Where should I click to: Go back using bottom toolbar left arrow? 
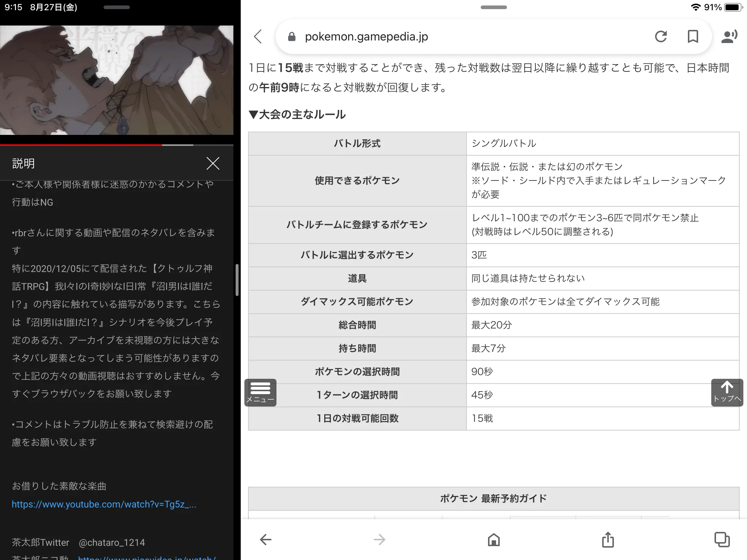coord(266,540)
